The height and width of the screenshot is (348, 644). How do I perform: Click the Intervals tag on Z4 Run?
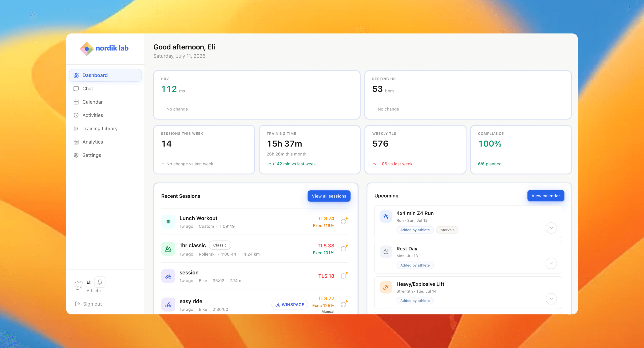pyautogui.click(x=447, y=230)
